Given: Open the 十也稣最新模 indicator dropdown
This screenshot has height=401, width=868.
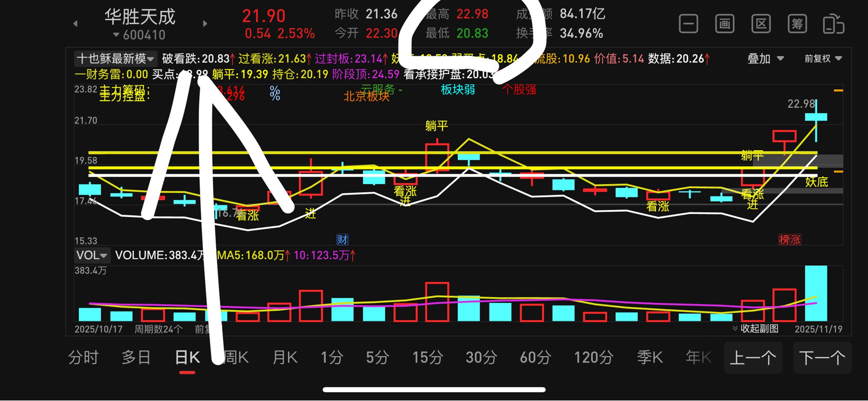Looking at the screenshot, I should coord(115,58).
